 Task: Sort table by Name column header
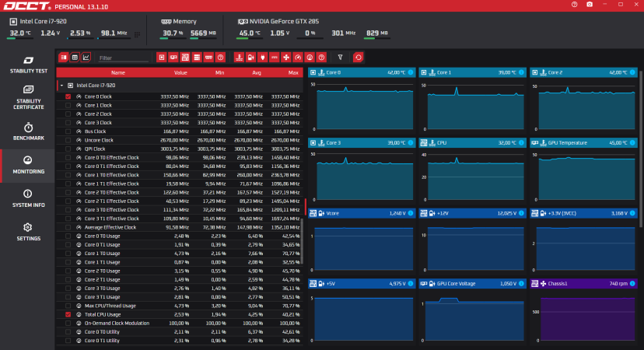click(118, 72)
